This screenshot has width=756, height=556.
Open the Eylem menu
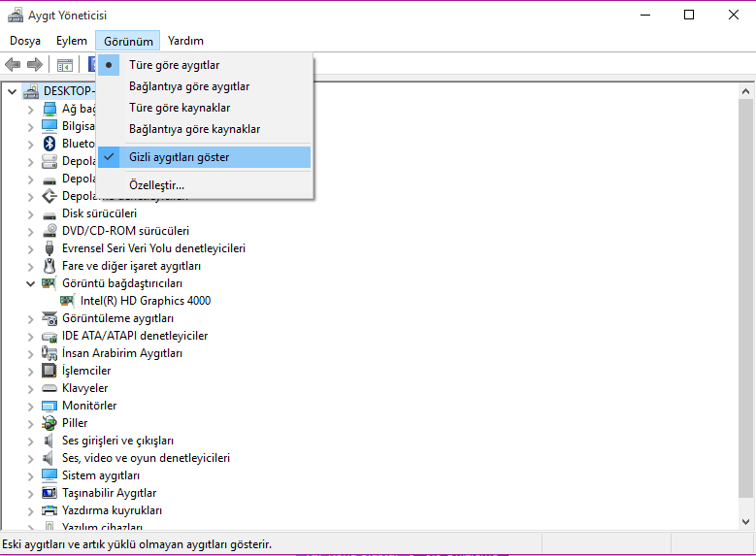point(72,41)
